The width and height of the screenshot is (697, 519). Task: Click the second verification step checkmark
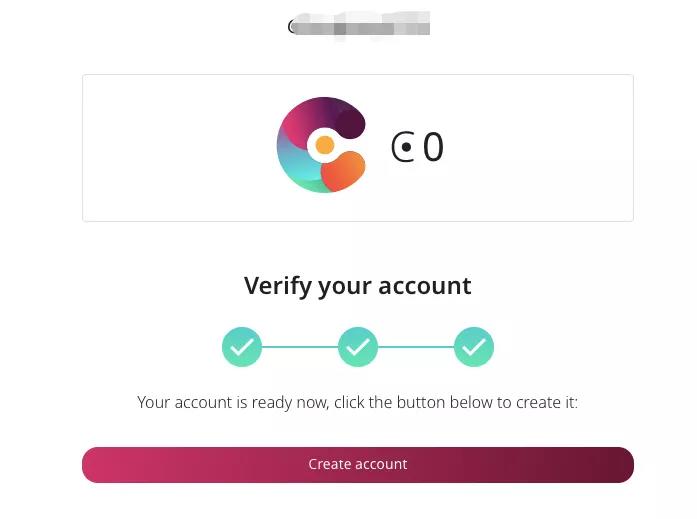358,347
